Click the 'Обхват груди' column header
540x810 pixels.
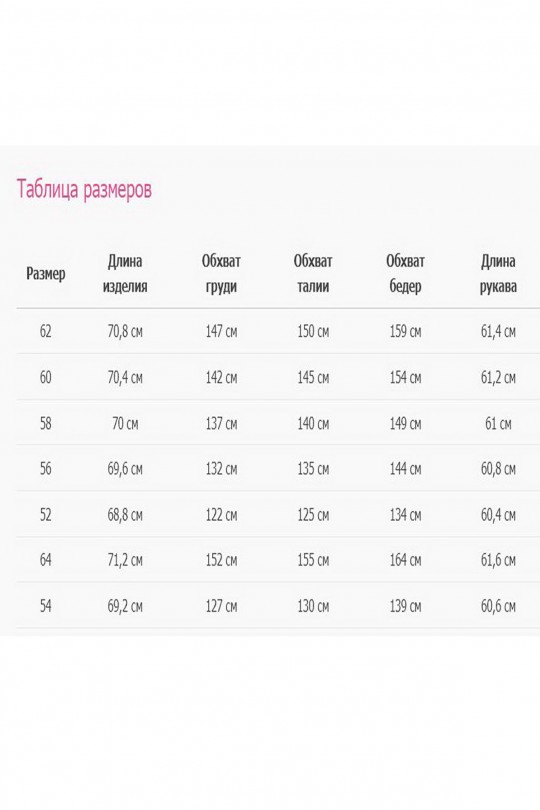tap(221, 274)
